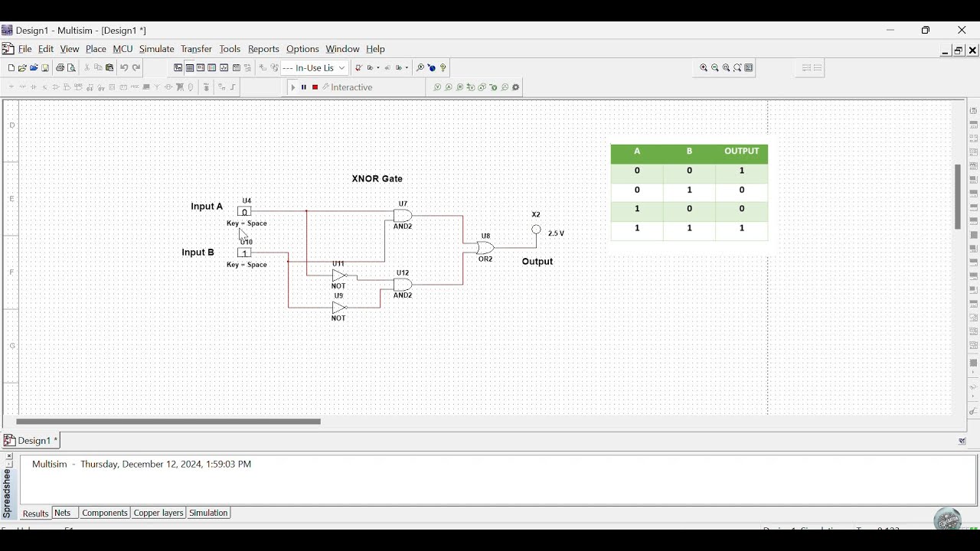Select the U11 NOT gate
Screen dimensions: 980x551
pyautogui.click(x=340, y=275)
